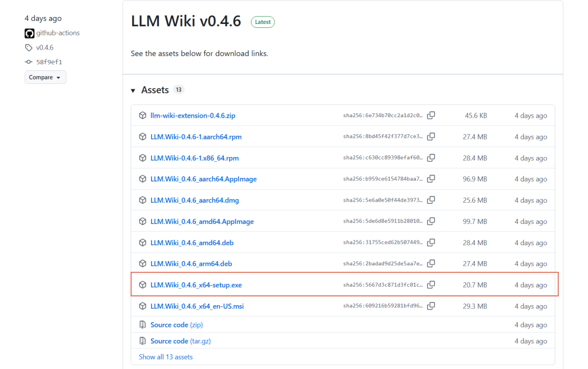This screenshot has height=369, width=588.
Task: Download Source code (tar.gz)
Action: [180, 341]
